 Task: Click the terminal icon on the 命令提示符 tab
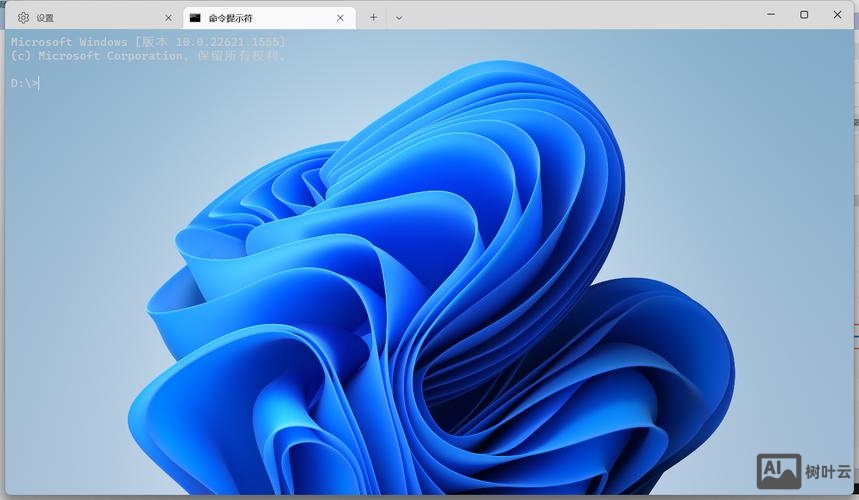pos(195,17)
